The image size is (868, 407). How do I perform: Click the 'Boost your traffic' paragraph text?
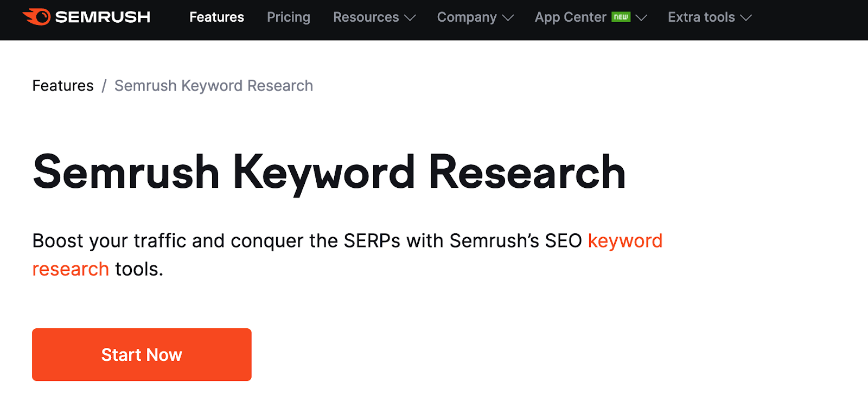(347, 255)
